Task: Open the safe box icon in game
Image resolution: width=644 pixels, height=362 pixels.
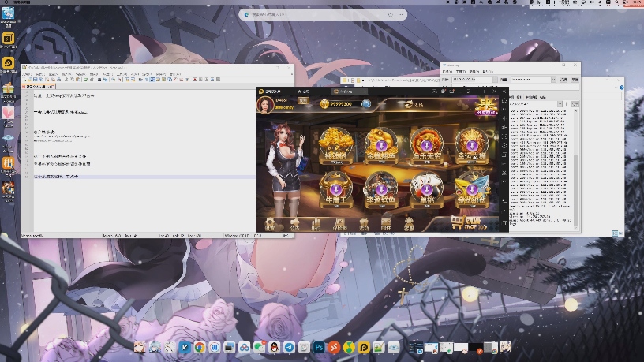Action: (x=339, y=225)
